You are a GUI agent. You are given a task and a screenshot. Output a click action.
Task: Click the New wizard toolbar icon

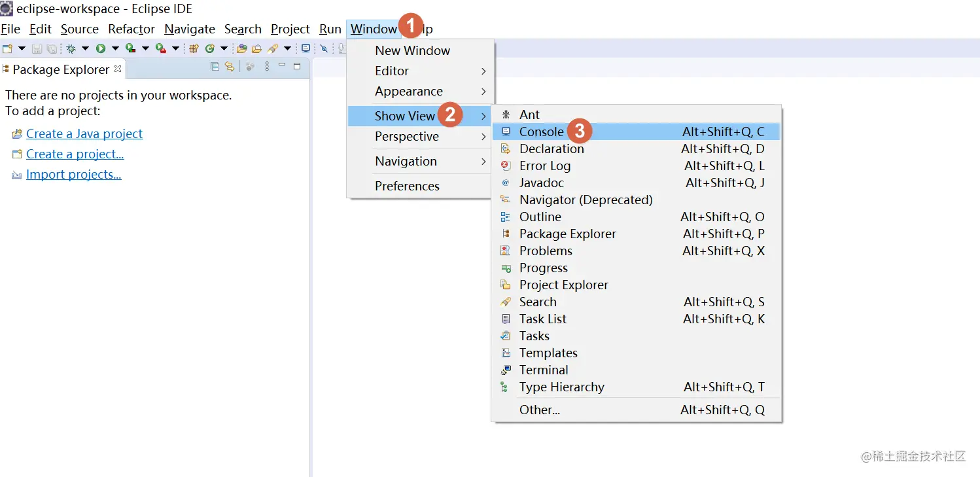point(7,48)
